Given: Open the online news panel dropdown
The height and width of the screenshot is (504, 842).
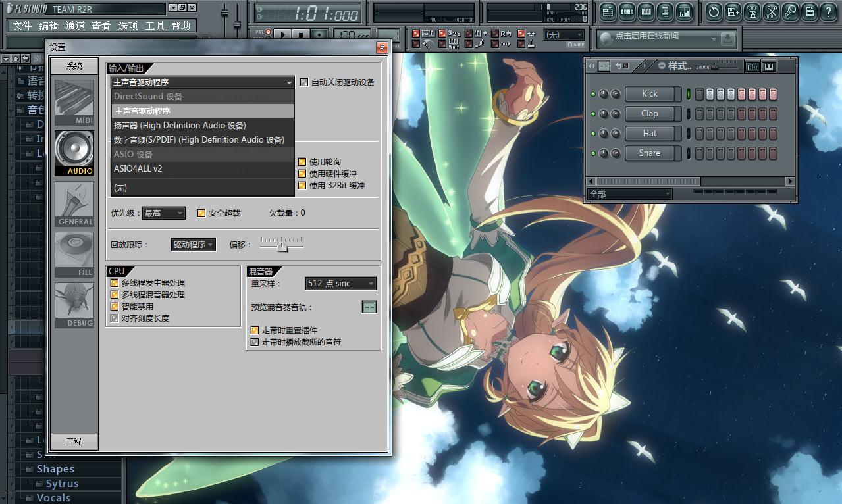Looking at the screenshot, I should tap(713, 39).
